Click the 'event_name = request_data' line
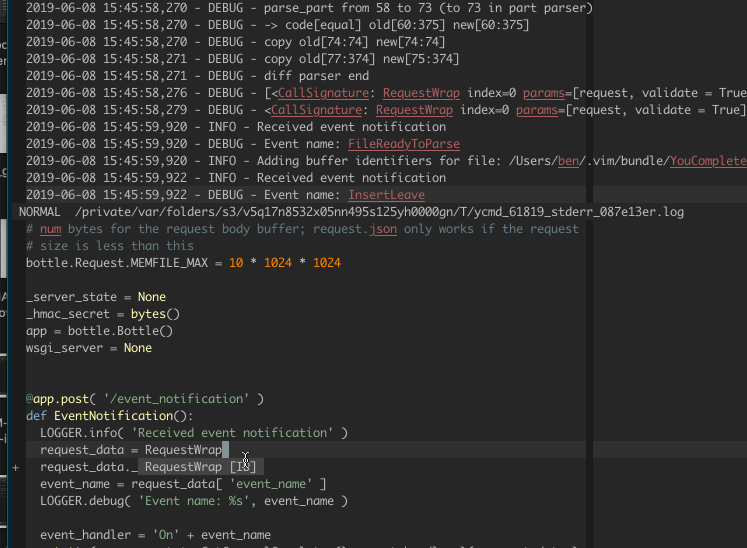The image size is (747, 548). 183,484
